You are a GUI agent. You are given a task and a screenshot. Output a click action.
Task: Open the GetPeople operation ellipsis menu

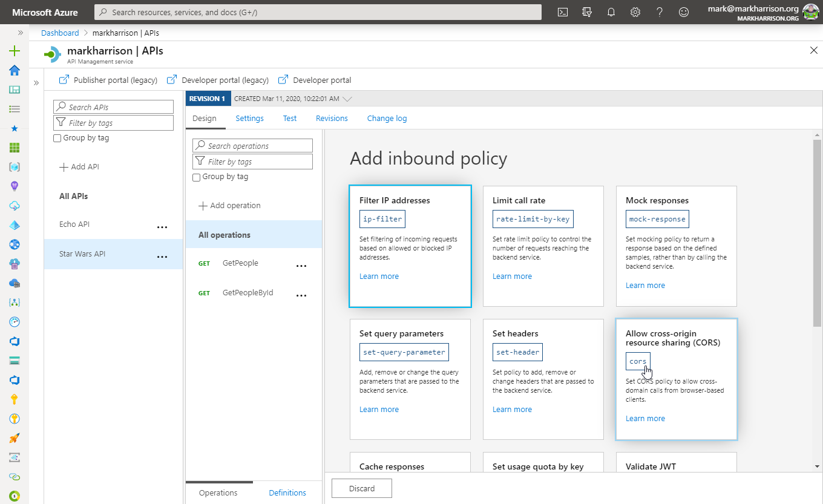point(301,266)
